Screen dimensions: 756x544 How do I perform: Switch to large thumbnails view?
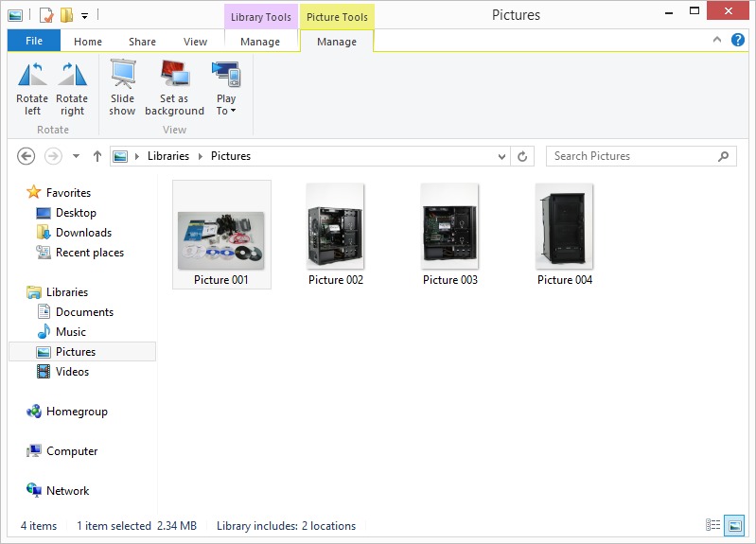[x=733, y=525]
